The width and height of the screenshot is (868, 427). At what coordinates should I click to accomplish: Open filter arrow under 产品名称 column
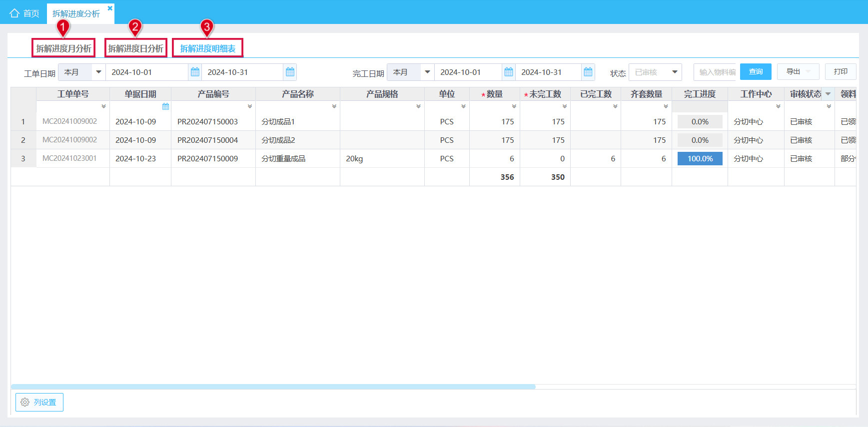[334, 106]
